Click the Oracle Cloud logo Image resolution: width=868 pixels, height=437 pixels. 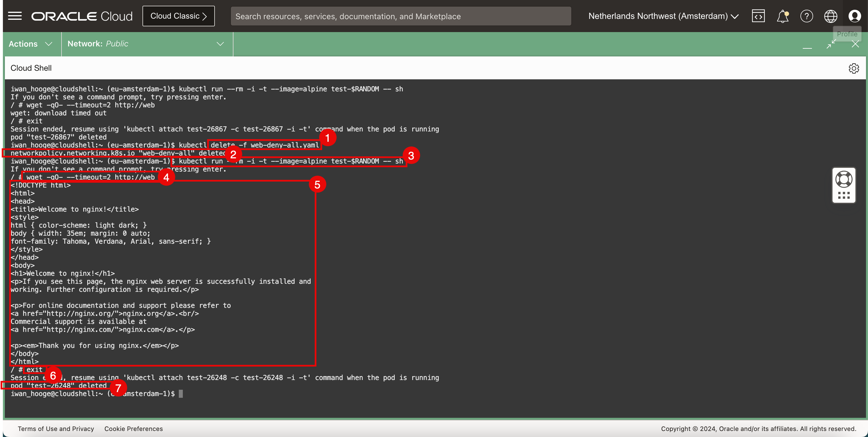(82, 16)
